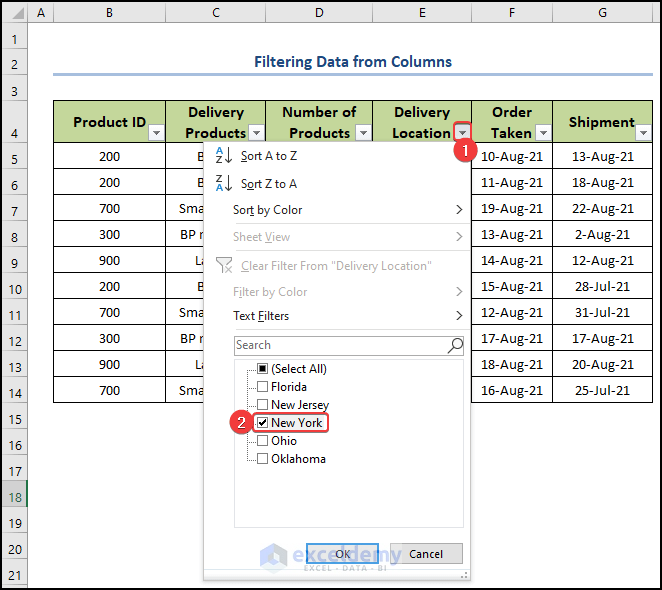Open the Order Taken filter dropdown

(x=542, y=133)
